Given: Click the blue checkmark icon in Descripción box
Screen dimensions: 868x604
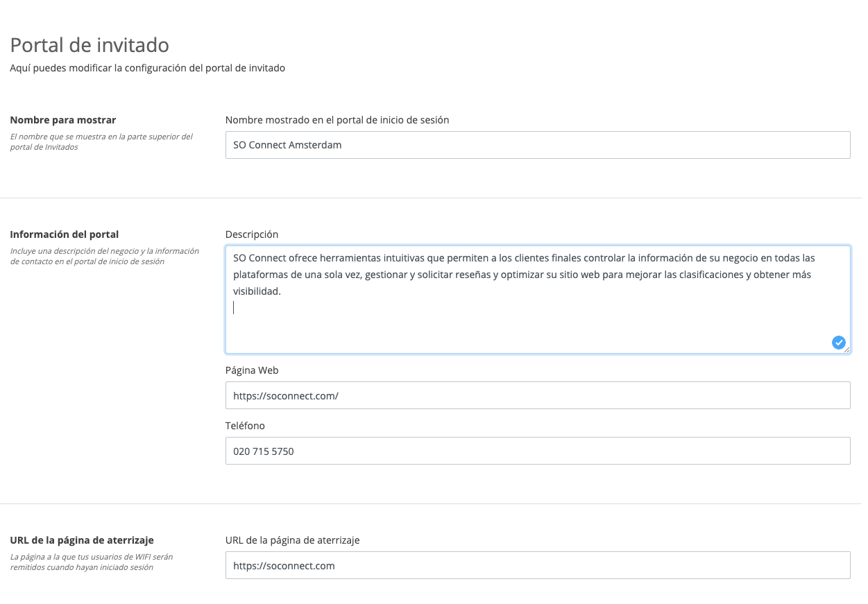Looking at the screenshot, I should (838, 342).
